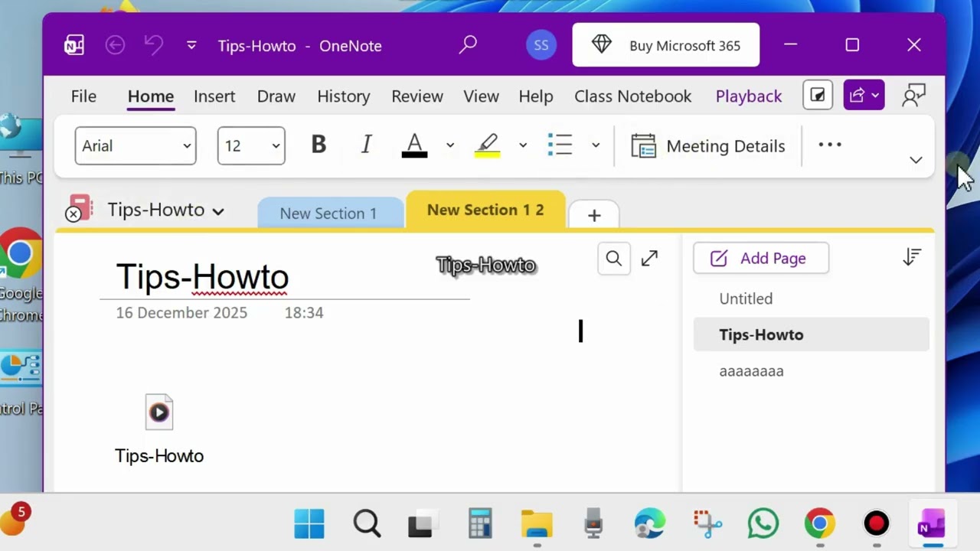Open taskbar Search magnifier

[x=367, y=524]
